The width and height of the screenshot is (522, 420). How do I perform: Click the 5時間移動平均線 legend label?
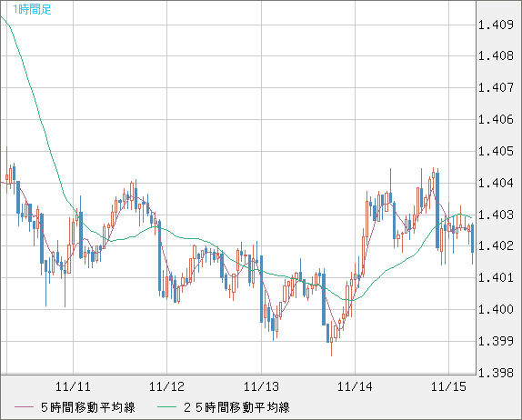[x=88, y=407]
